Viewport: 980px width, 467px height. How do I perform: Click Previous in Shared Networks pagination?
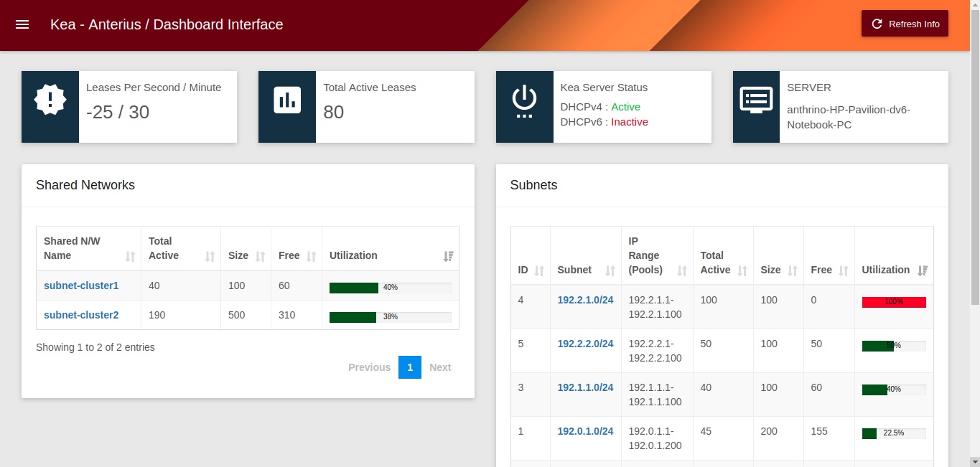pyautogui.click(x=369, y=367)
